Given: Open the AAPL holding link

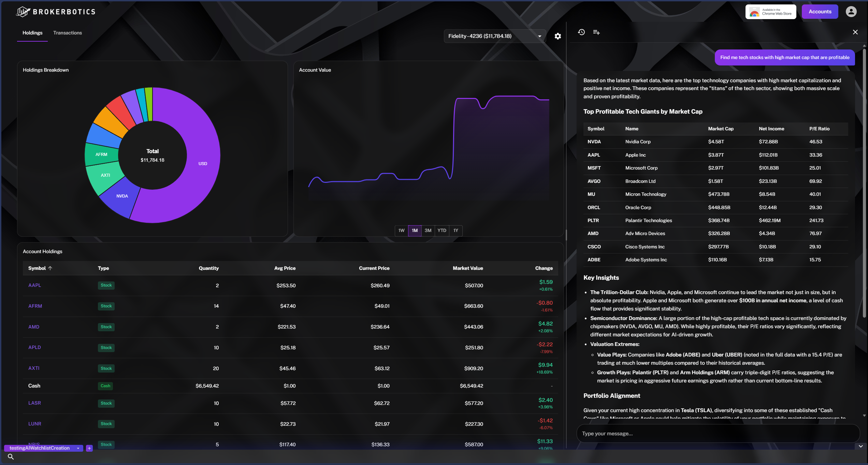Looking at the screenshot, I should coord(34,285).
